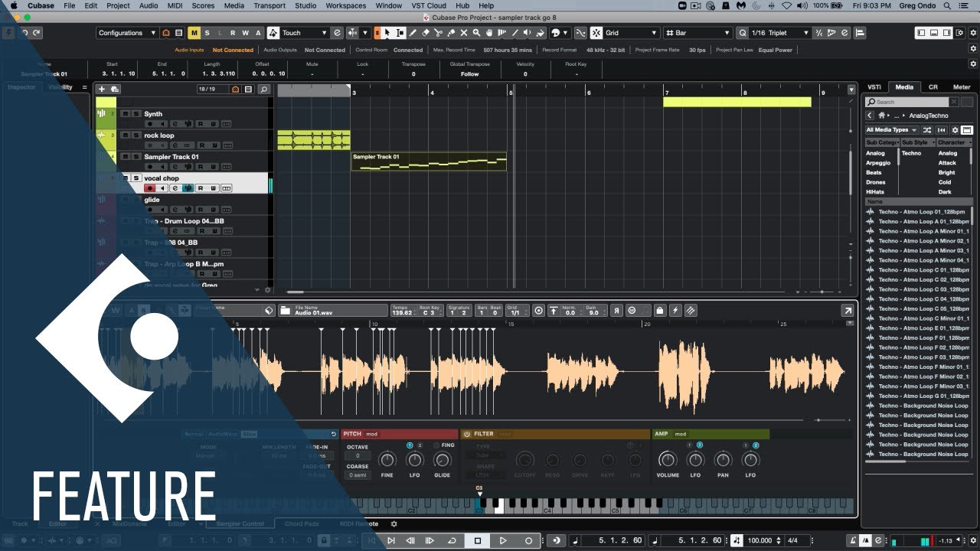Open the Audio menu
This screenshot has width=980, height=551.
(x=149, y=5)
